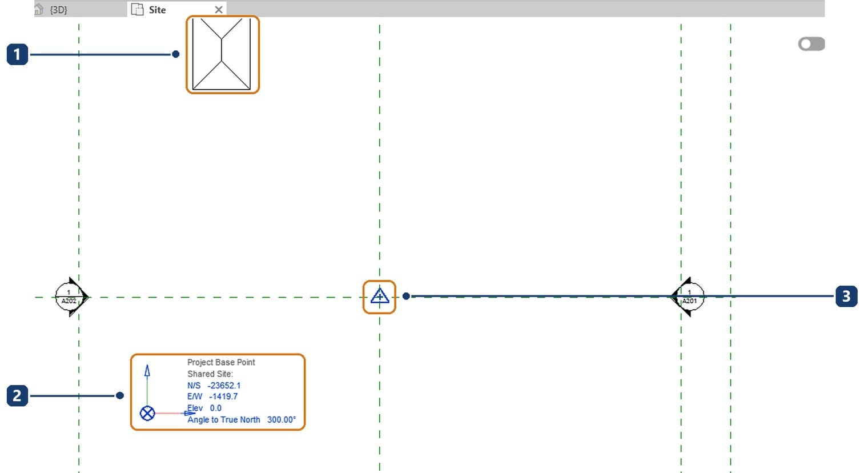Switch to the {3D} view tab

coord(80,9)
